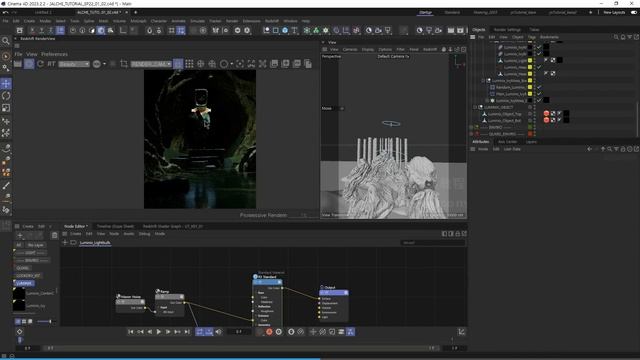
Task: Select the LUMINO material layer button
Action: click(24, 283)
